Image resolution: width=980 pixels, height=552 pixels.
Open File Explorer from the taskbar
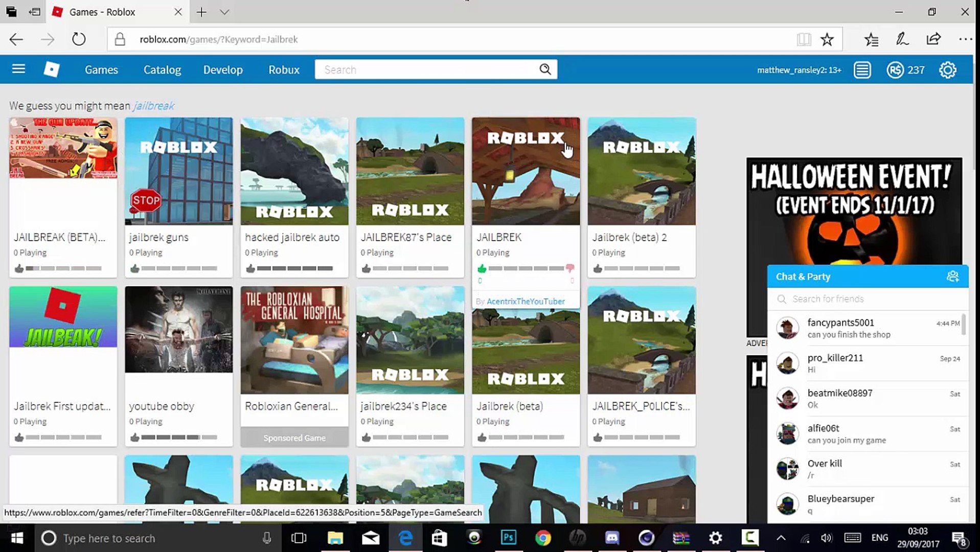click(x=335, y=538)
